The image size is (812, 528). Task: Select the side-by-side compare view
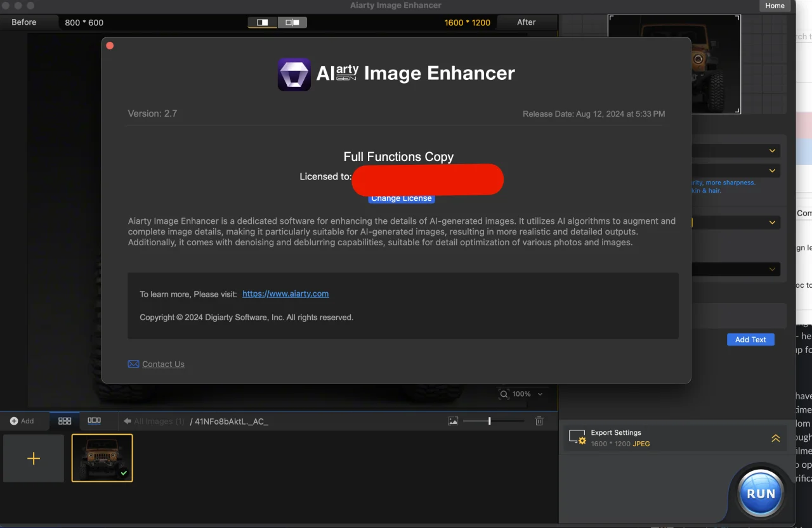[263, 22]
